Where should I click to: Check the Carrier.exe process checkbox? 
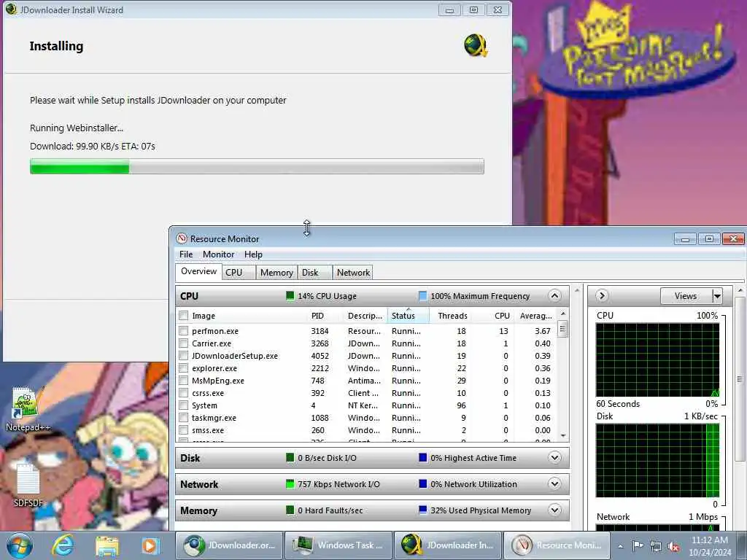[183, 343]
